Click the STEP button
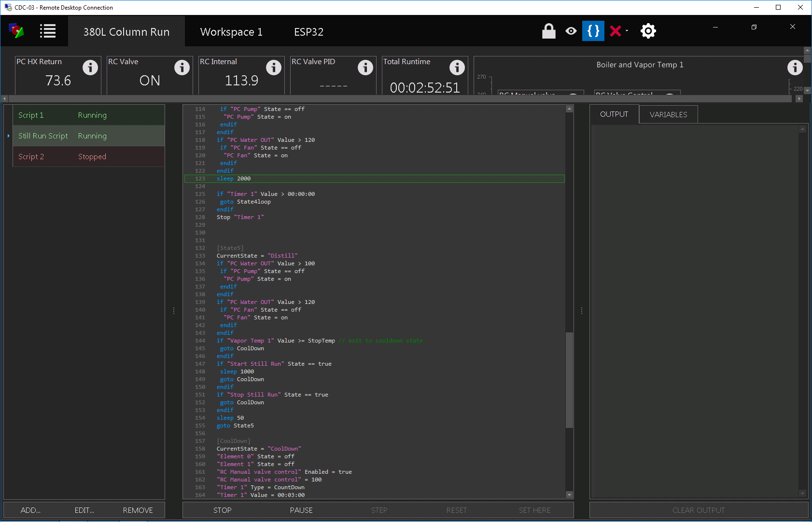This screenshot has width=812, height=522. 379,510
